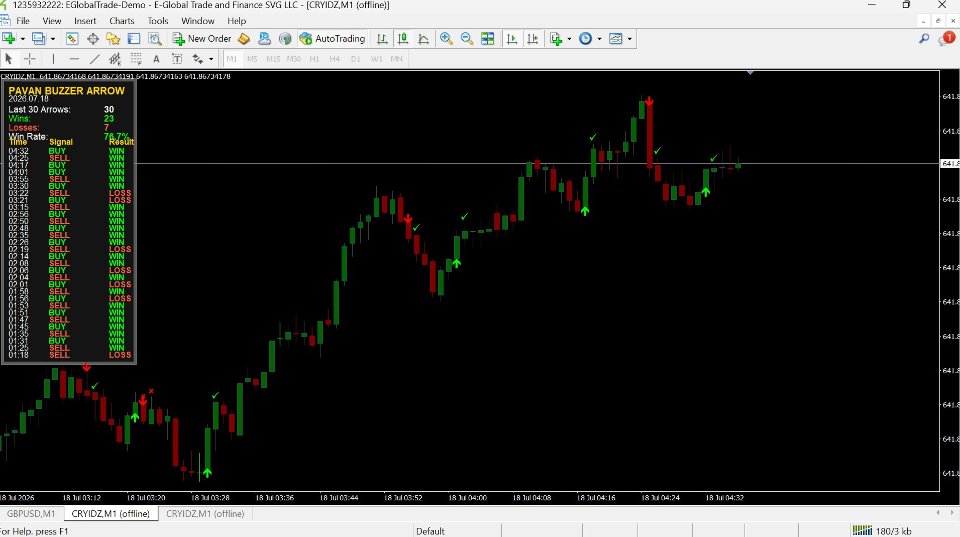Show the Terminal panel icon
Image resolution: width=960 pixels, height=537 pixels.
pos(134,39)
